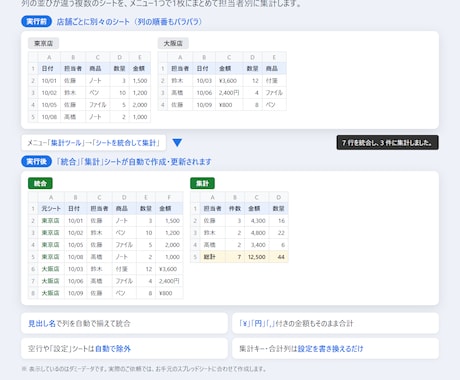The width and height of the screenshot is (460, 380).
Task: Click the blue 実行後 badge
Action: pyautogui.click(x=37, y=162)
